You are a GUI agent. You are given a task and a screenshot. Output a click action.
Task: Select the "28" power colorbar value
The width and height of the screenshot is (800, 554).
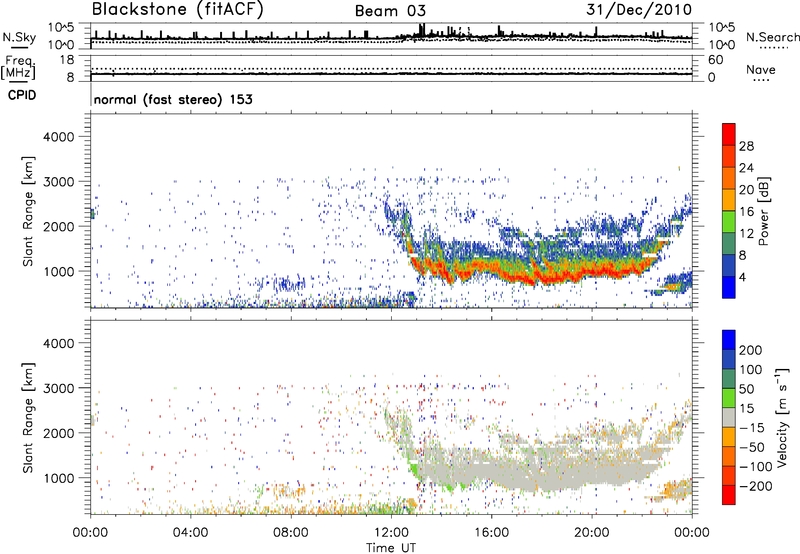coord(746,146)
